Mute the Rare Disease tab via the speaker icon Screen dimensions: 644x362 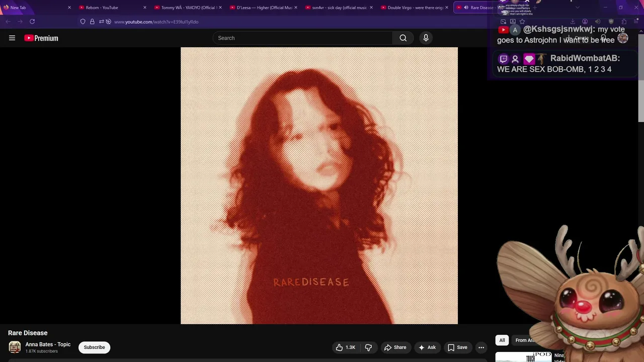tap(466, 8)
